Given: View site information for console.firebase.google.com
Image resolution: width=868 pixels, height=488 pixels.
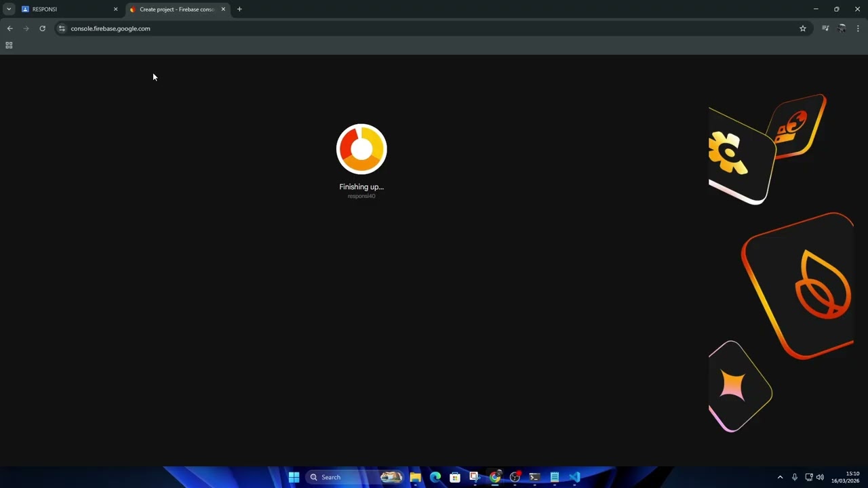Looking at the screenshot, I should click(x=62, y=28).
